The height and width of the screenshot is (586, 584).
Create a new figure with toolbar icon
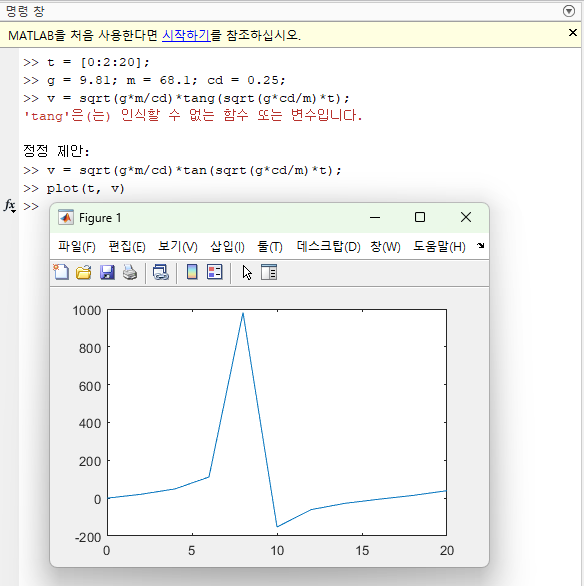coord(61,272)
